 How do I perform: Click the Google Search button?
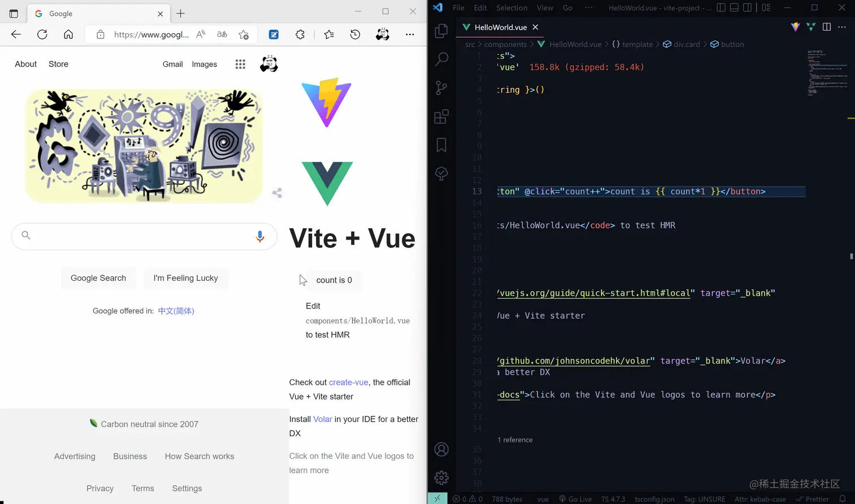pyautogui.click(x=98, y=278)
